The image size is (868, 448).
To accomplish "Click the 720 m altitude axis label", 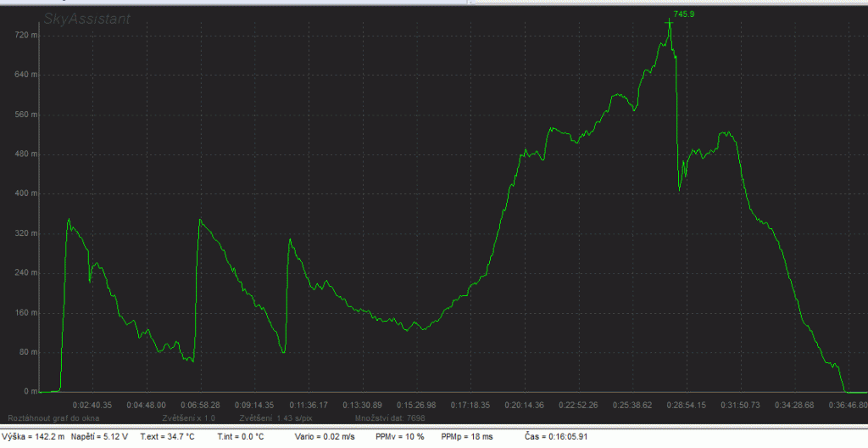I will [27, 36].
